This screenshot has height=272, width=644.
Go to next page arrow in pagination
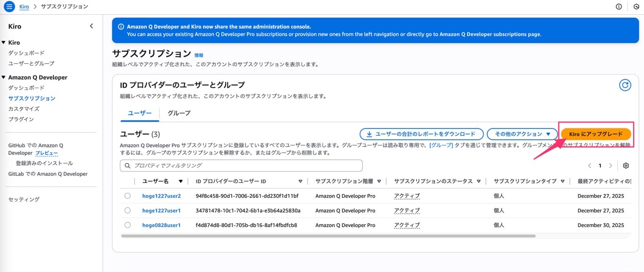pos(610,166)
